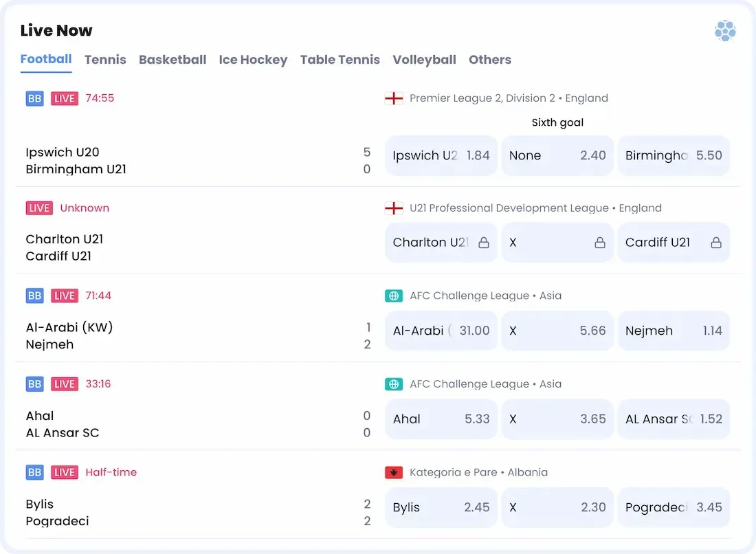The width and height of the screenshot is (756, 554).
Task: Select the Volleyball tab
Action: (x=424, y=60)
